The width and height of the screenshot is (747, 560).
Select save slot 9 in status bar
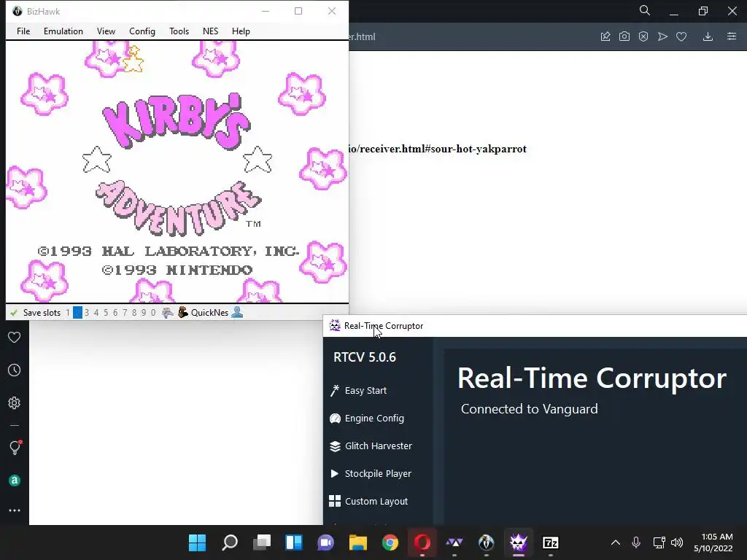tap(144, 313)
